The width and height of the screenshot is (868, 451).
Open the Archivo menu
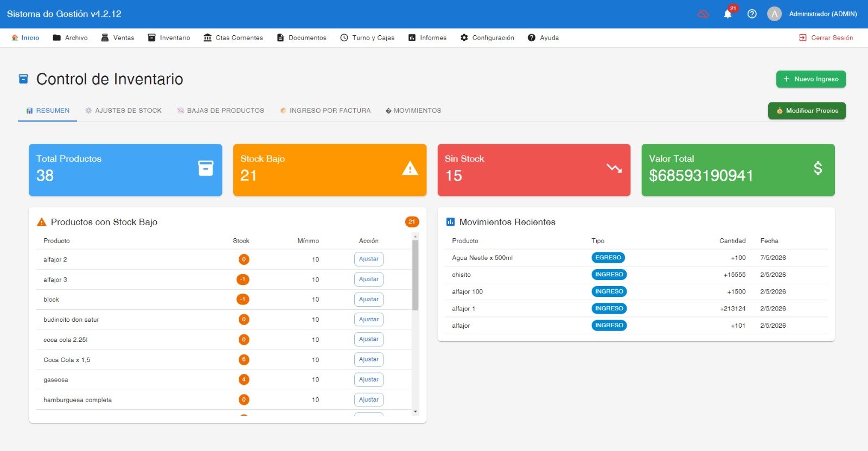[x=70, y=37]
